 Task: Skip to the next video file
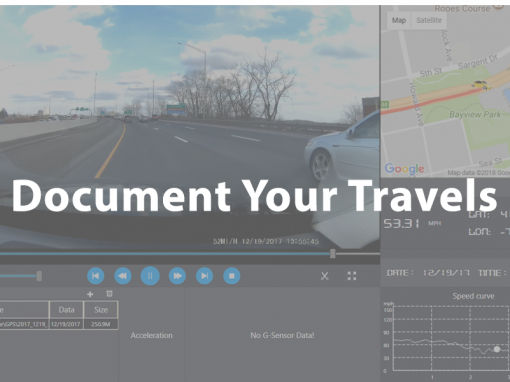click(204, 276)
